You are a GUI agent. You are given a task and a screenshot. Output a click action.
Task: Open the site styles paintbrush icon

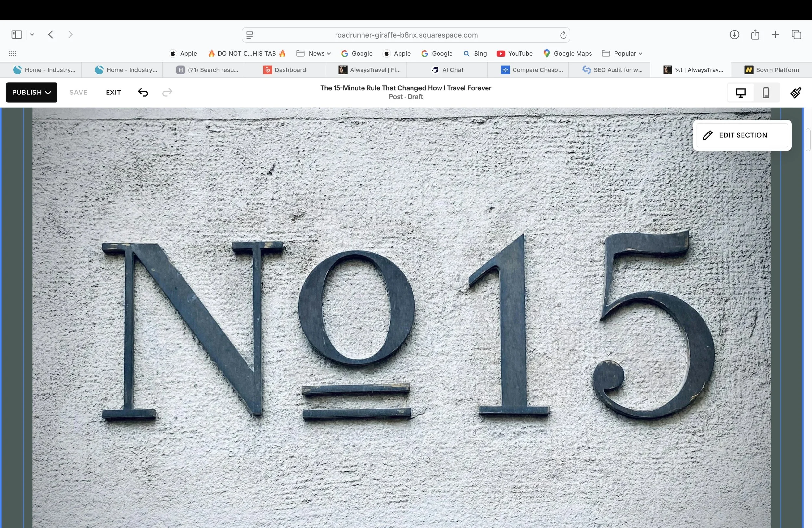[796, 93]
